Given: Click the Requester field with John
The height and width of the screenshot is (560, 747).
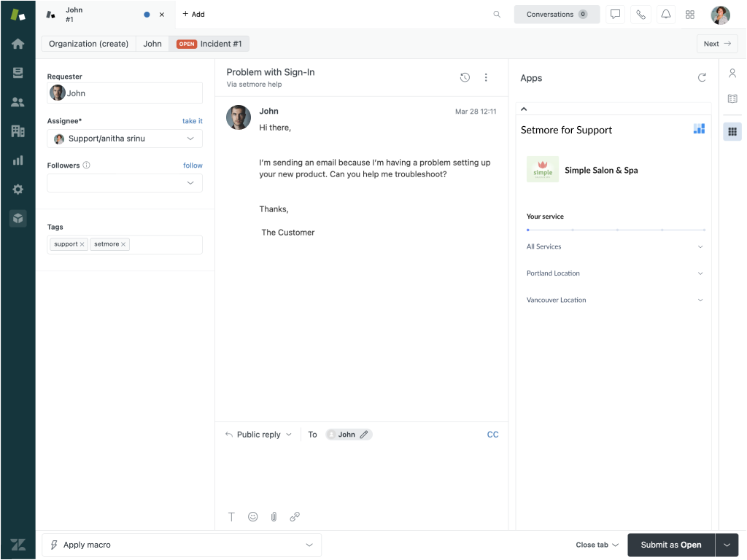Looking at the screenshot, I should pyautogui.click(x=125, y=93).
